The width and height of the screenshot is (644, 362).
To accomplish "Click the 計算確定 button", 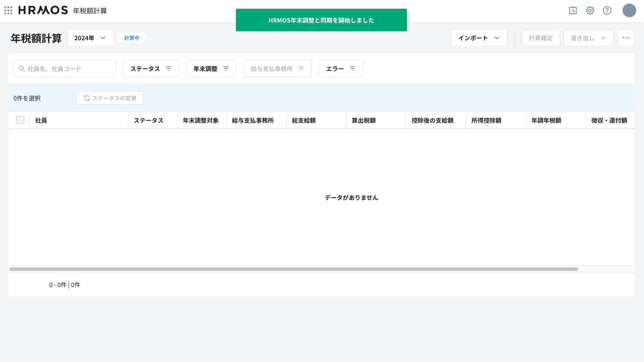I will tap(540, 38).
